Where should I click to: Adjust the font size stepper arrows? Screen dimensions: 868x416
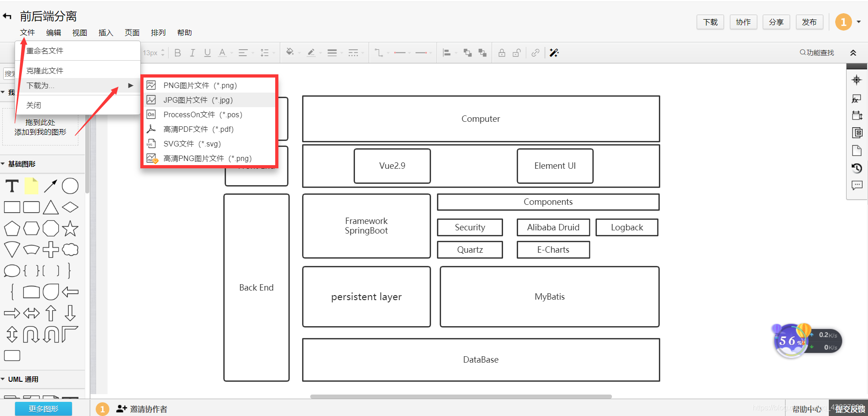163,53
